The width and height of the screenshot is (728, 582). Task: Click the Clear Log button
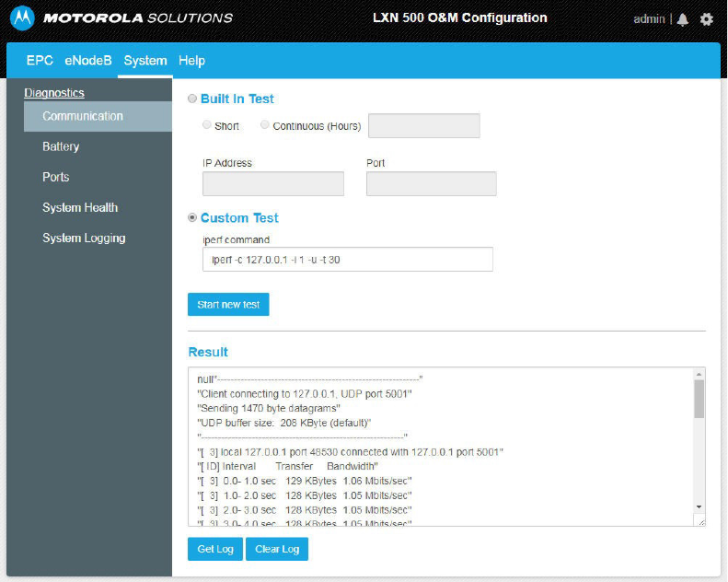click(x=277, y=549)
